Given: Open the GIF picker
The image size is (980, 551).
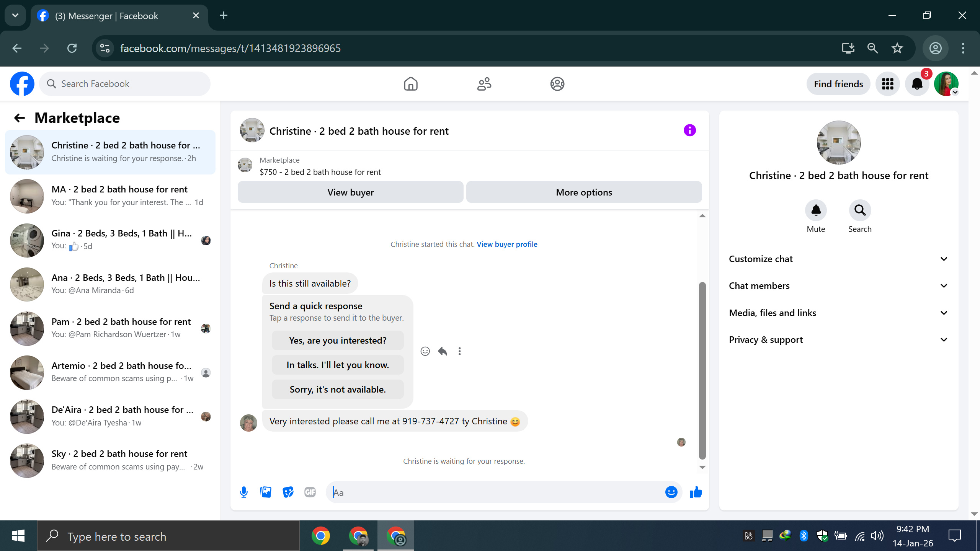Looking at the screenshot, I should pos(310,492).
